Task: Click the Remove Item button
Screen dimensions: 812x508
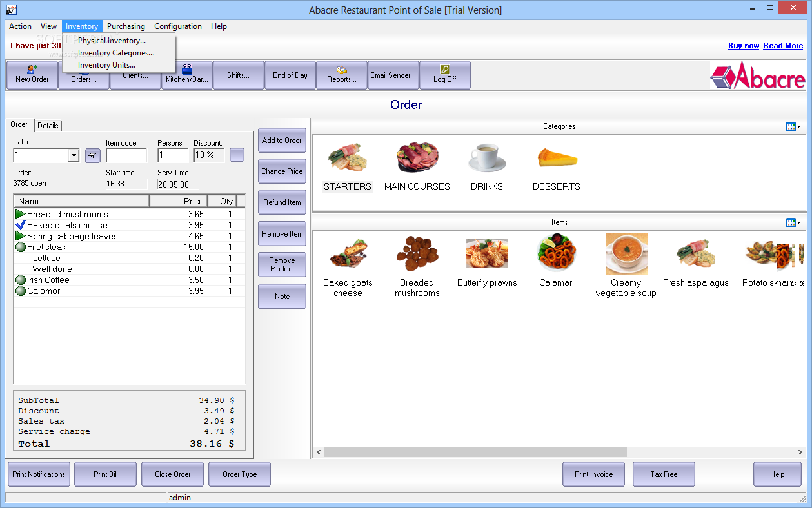Action: [x=282, y=234]
